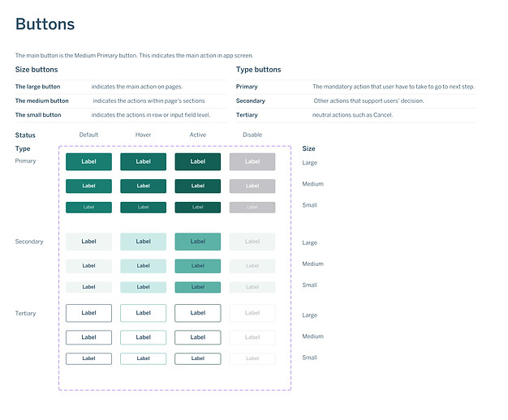Screen dimensions: 508x420
Task: Select the "Type buttons" heading
Action: (x=259, y=70)
